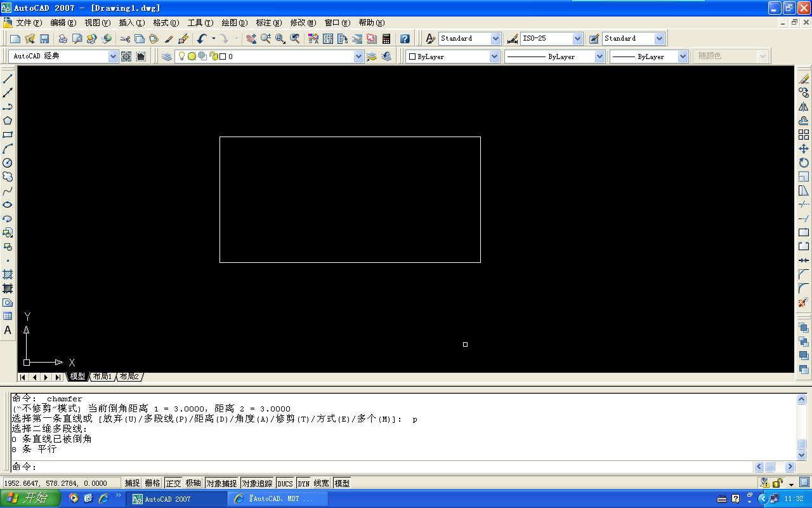The image size is (812, 508).
Task: Select the Offset modify tool
Action: (804, 121)
